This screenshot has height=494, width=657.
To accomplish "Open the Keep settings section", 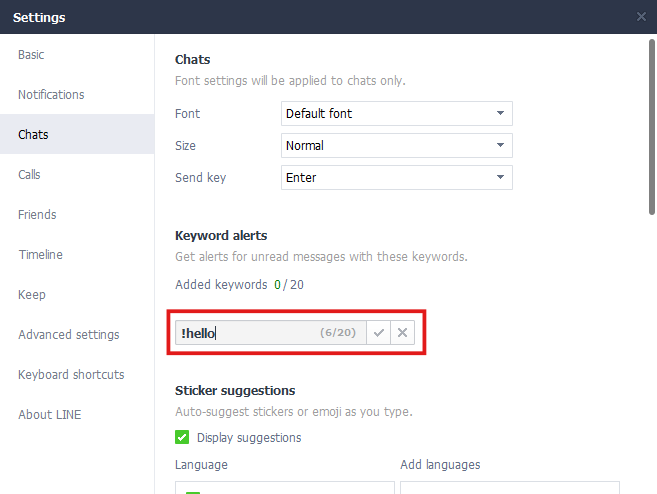I will [31, 295].
